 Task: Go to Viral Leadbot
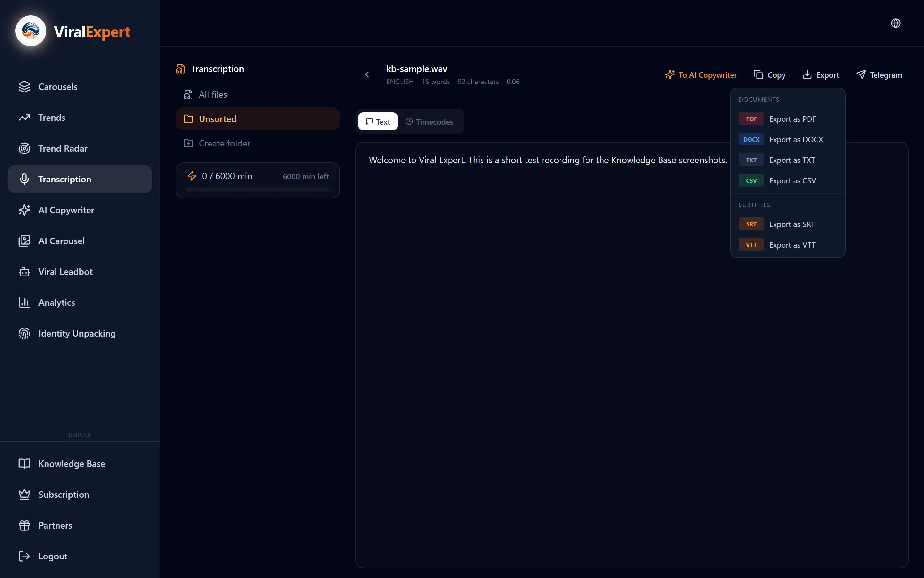pos(80,272)
